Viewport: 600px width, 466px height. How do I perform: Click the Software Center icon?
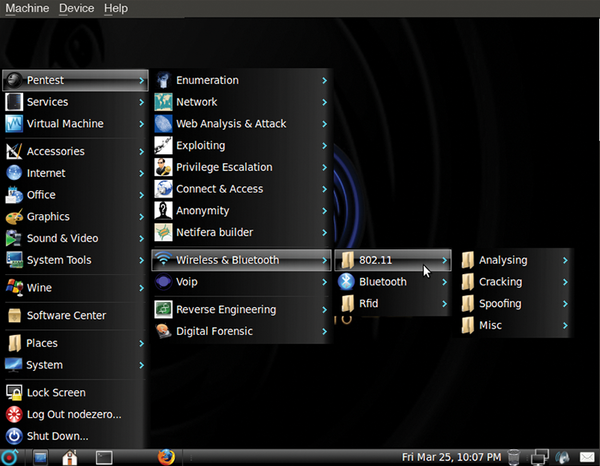[x=14, y=315]
